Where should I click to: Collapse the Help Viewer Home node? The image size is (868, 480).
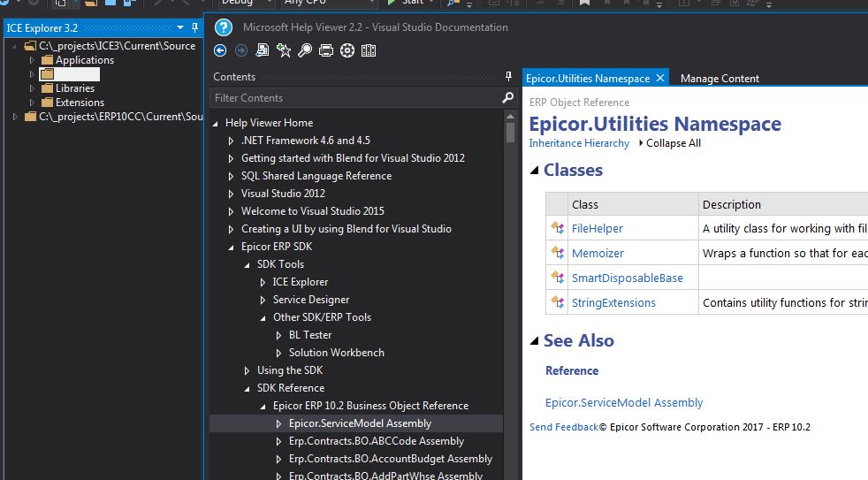point(216,124)
